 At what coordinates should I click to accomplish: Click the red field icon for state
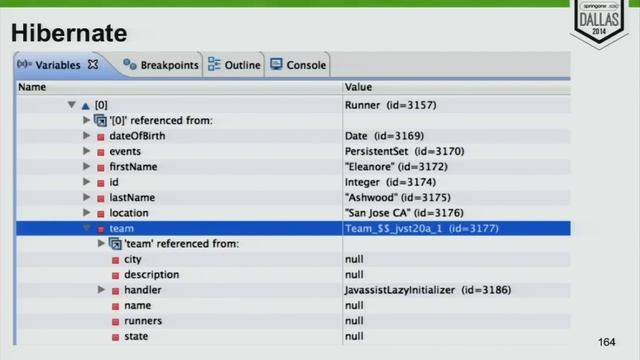point(116,338)
